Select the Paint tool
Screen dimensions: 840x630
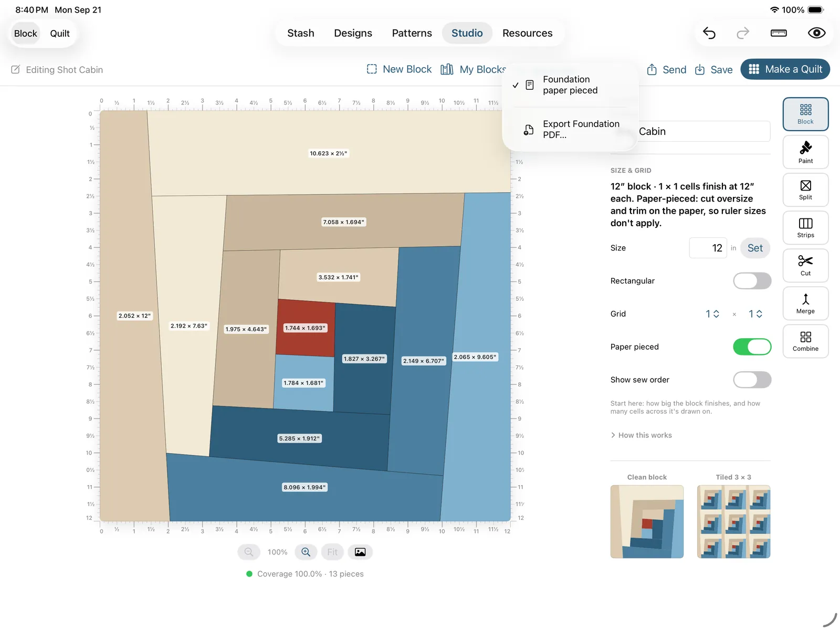click(805, 152)
